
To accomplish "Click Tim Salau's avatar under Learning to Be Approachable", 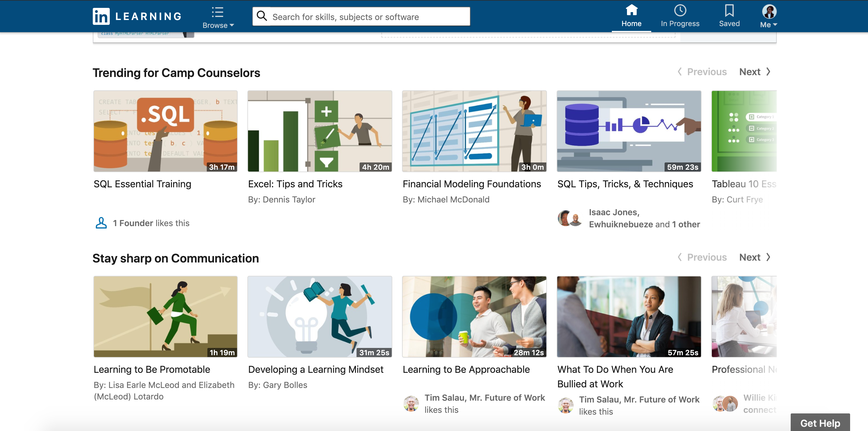I will coord(412,404).
